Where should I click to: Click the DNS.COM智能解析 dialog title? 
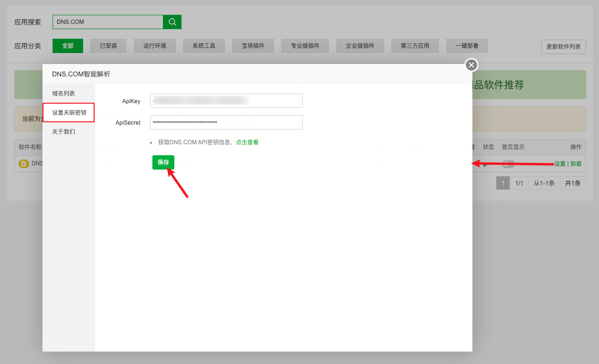tap(81, 74)
